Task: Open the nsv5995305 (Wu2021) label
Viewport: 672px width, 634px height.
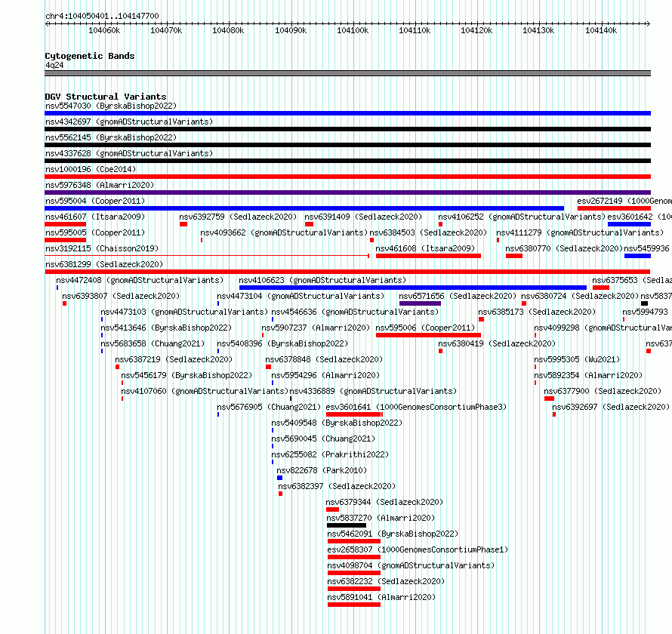Action: [577, 359]
